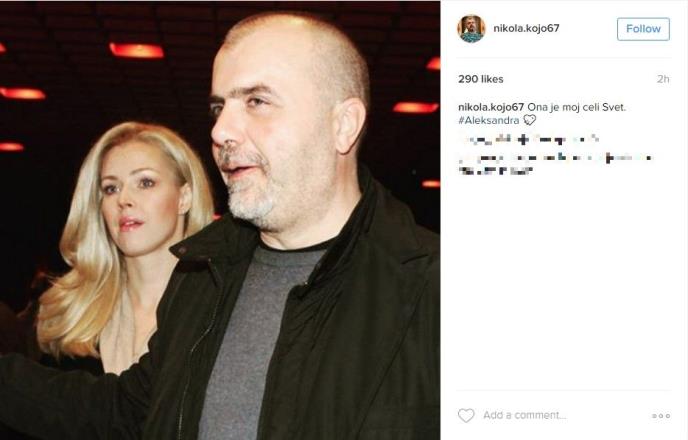The image size is (688, 440).
Task: Open nikola.kojo67 username in the post header
Action: tap(526, 28)
